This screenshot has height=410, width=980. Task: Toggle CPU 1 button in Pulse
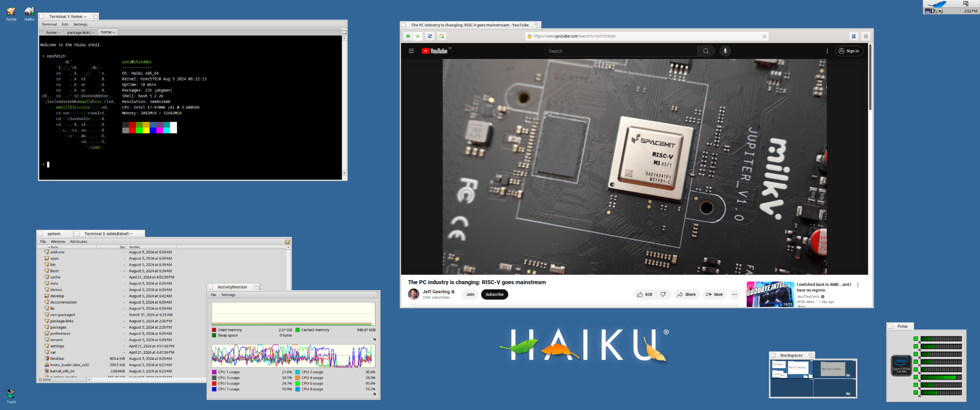(916, 339)
